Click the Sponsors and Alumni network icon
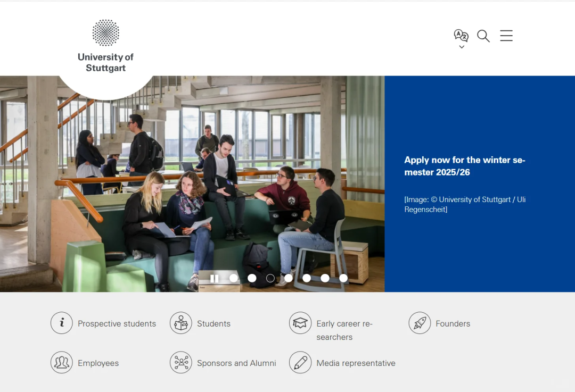Screen dimensions: 575x392 pyautogui.click(x=181, y=362)
